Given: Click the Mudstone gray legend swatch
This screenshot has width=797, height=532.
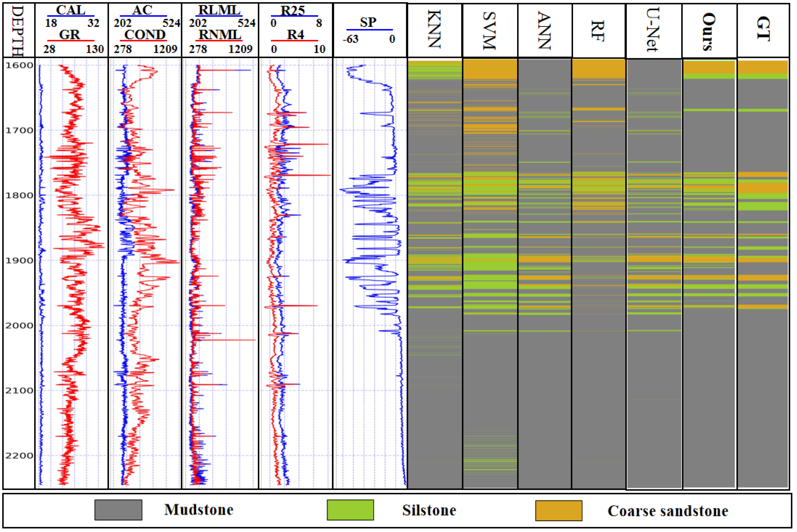Looking at the screenshot, I should 118,510.
